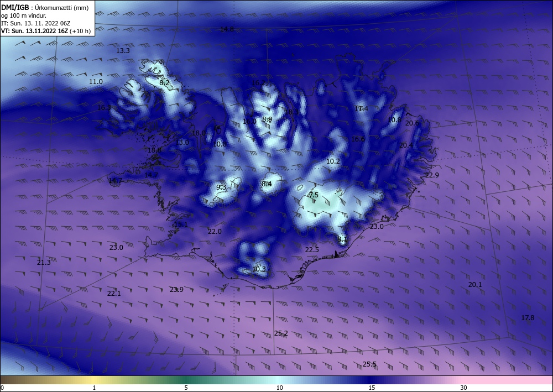This screenshot has height=392, width=553.
Task: Click the 18.3 value on the map
Action: (x=291, y=112)
